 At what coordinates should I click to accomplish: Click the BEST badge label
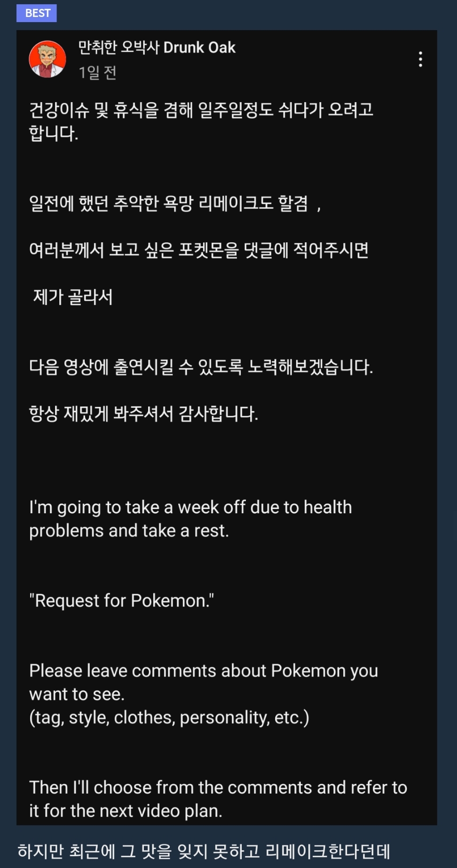[37, 13]
